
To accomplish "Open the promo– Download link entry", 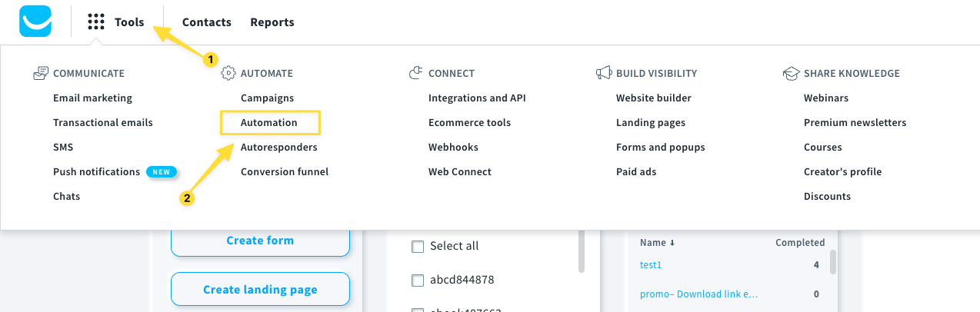I will [698, 294].
